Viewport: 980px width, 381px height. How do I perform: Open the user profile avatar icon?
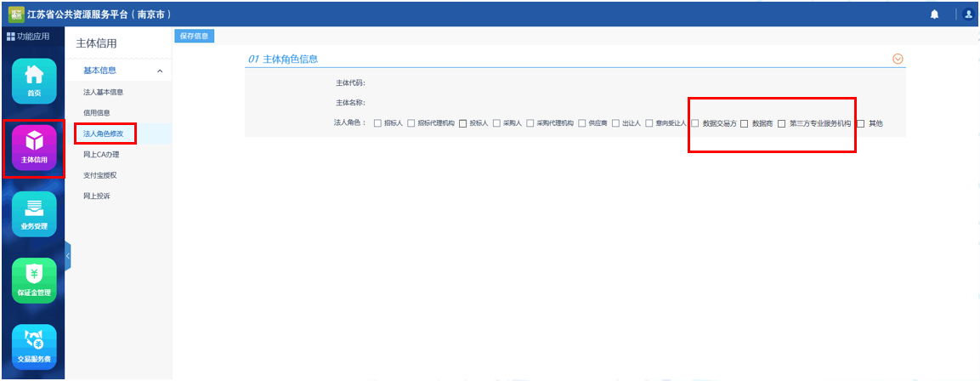coord(967,14)
